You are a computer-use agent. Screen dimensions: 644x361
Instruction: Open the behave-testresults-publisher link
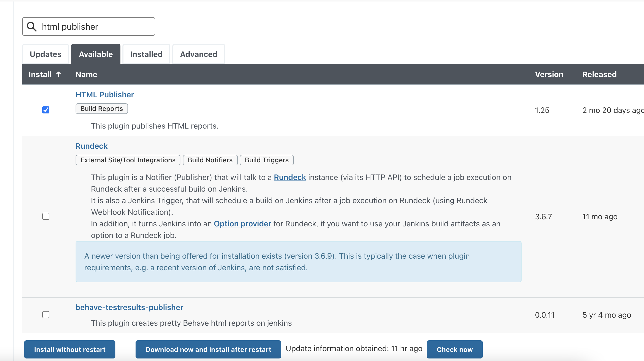pos(129,307)
